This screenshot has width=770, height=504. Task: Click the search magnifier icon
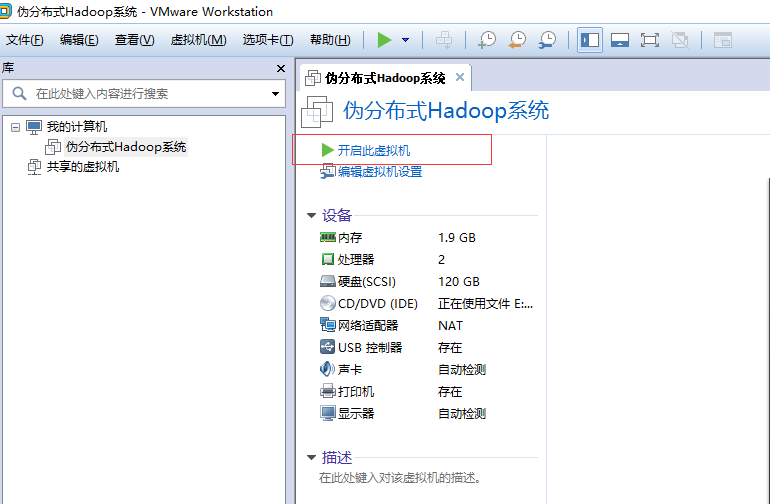[x=19, y=93]
